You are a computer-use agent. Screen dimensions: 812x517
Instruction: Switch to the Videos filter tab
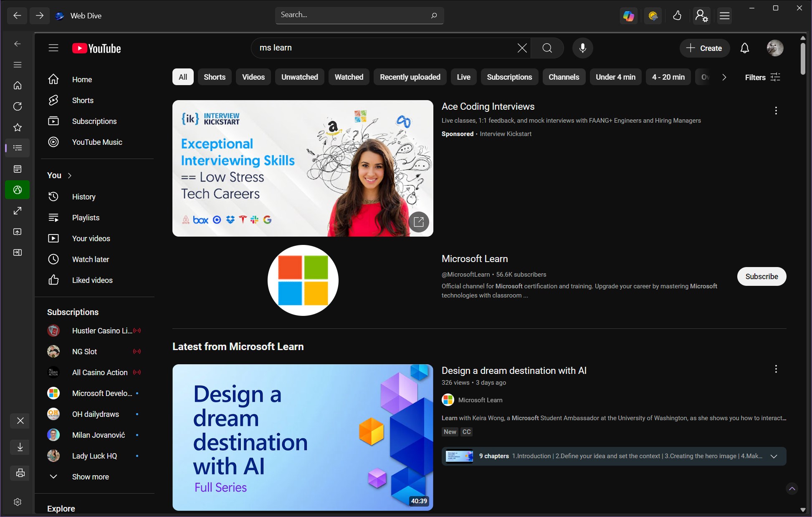[253, 77]
